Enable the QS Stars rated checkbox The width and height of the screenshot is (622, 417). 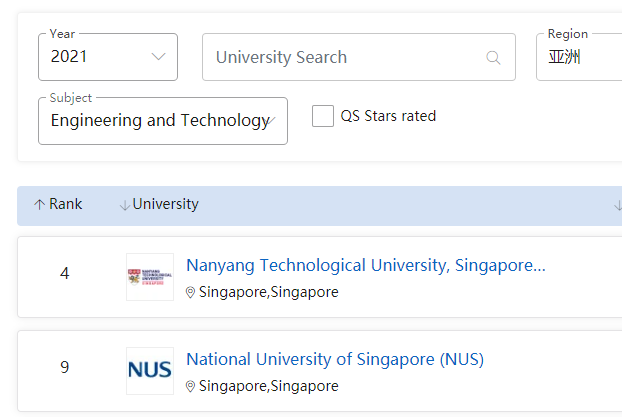(x=323, y=116)
